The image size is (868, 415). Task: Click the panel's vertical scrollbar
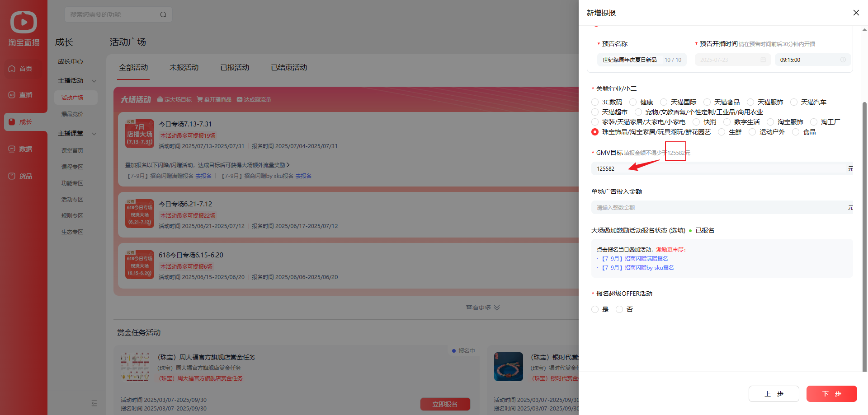pyautogui.click(x=864, y=226)
